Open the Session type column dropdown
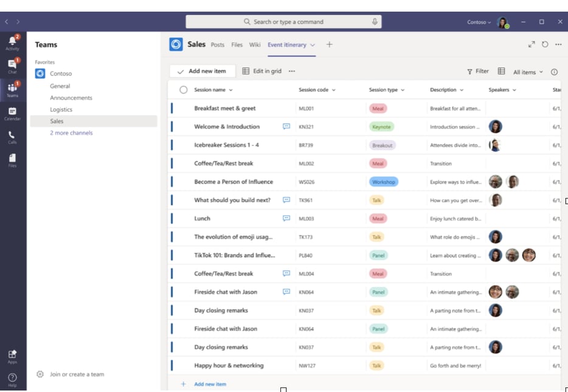The image size is (568, 392). click(x=403, y=90)
